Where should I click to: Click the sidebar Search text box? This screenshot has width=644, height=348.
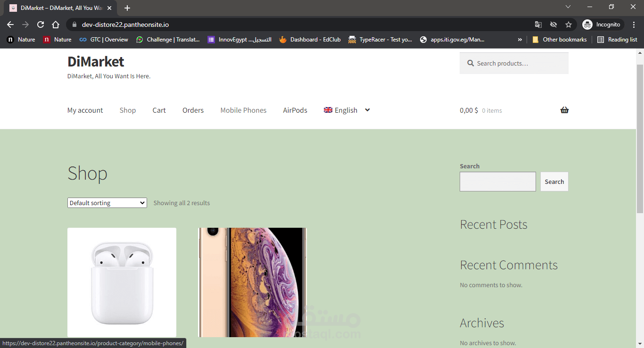(498, 182)
